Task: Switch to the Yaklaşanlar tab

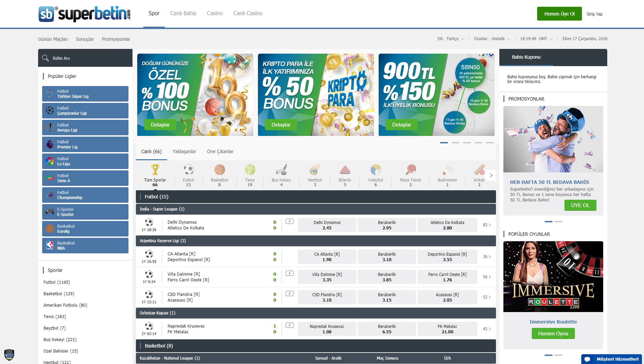Action: coord(184,151)
